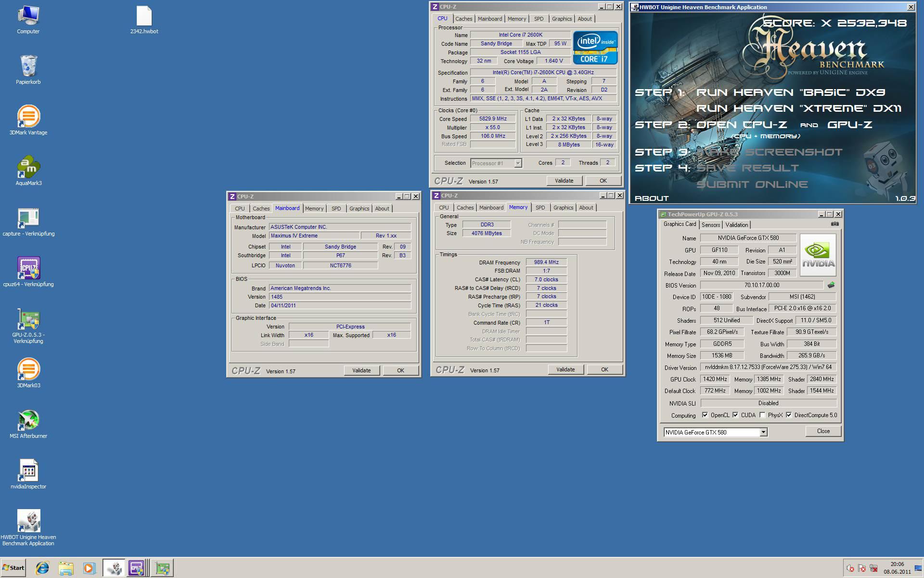Click the GPU Clock 1420 MHz field
924x578 pixels.
[x=715, y=379]
